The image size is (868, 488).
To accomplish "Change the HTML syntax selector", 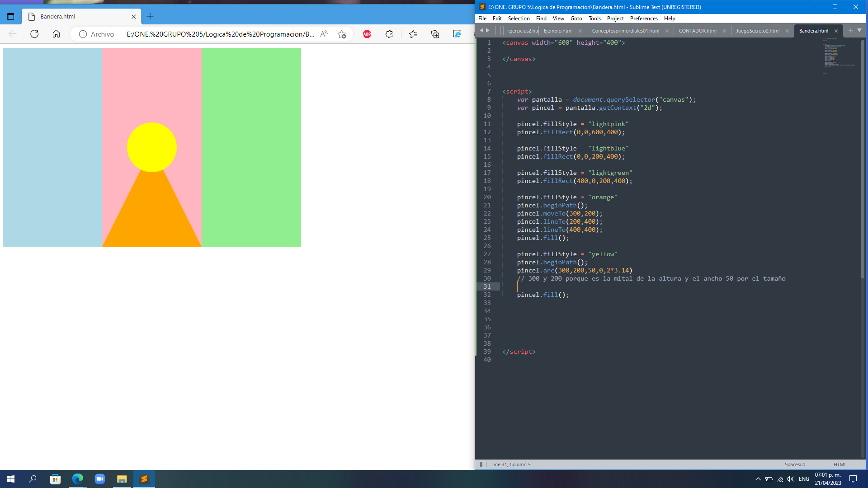I will pos(840,465).
